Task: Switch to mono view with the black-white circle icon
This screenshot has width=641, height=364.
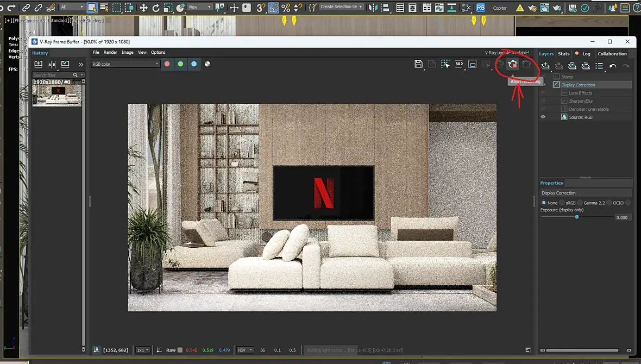Action: click(208, 64)
